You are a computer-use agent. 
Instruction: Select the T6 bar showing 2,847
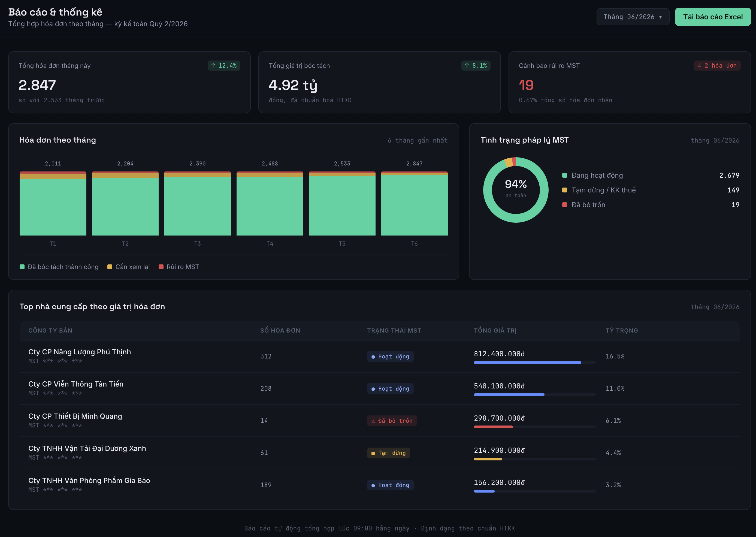click(x=414, y=203)
